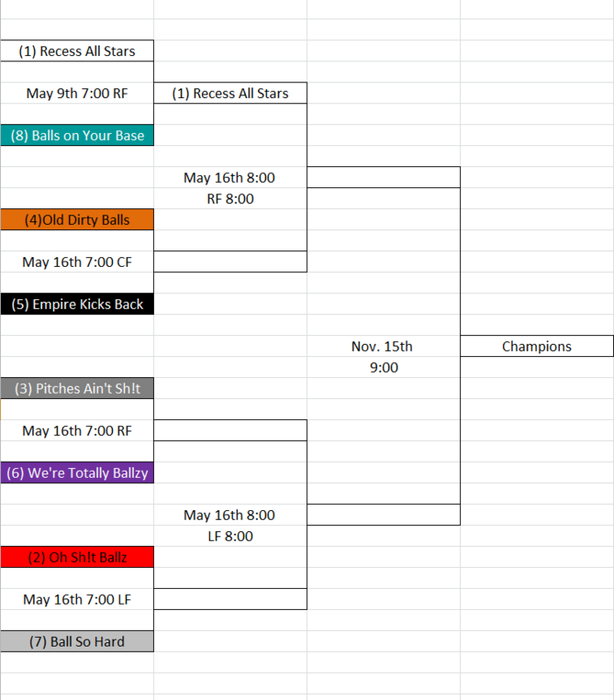Select the Nov. 15th cell
Viewport: 614px width, 700px height.
(384, 346)
